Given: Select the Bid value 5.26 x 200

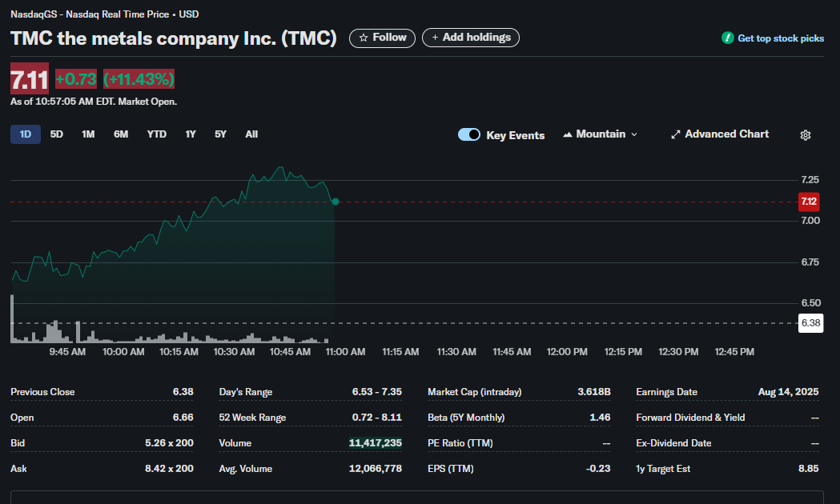Looking at the screenshot, I should pos(169,443).
